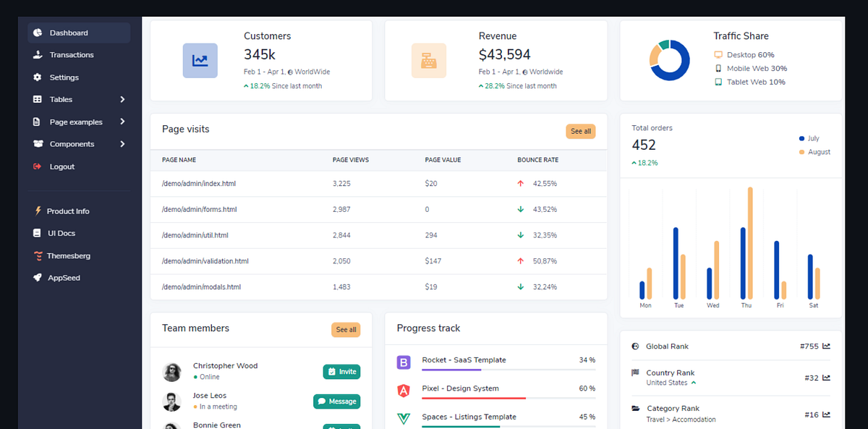
Task: Select the Transactions icon in sidebar
Action: point(37,54)
